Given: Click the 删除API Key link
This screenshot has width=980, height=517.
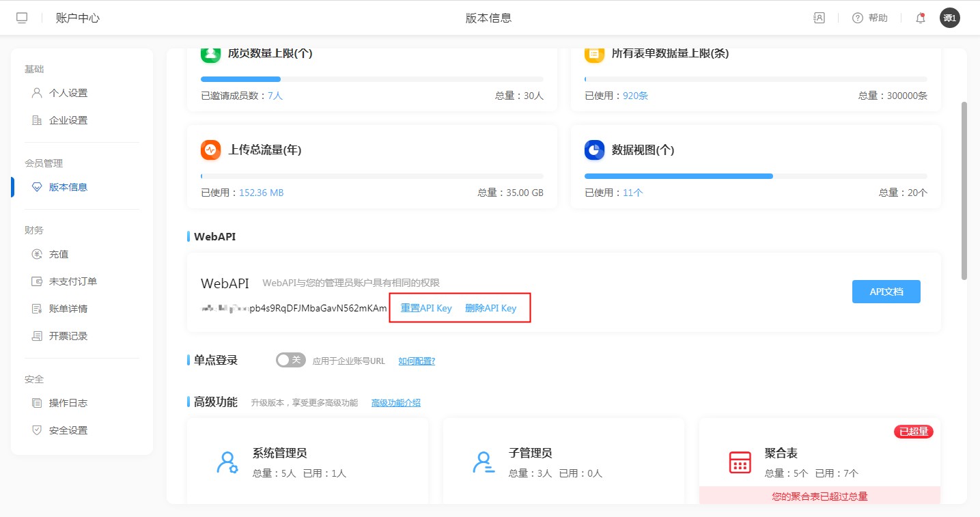Looking at the screenshot, I should pos(490,308).
